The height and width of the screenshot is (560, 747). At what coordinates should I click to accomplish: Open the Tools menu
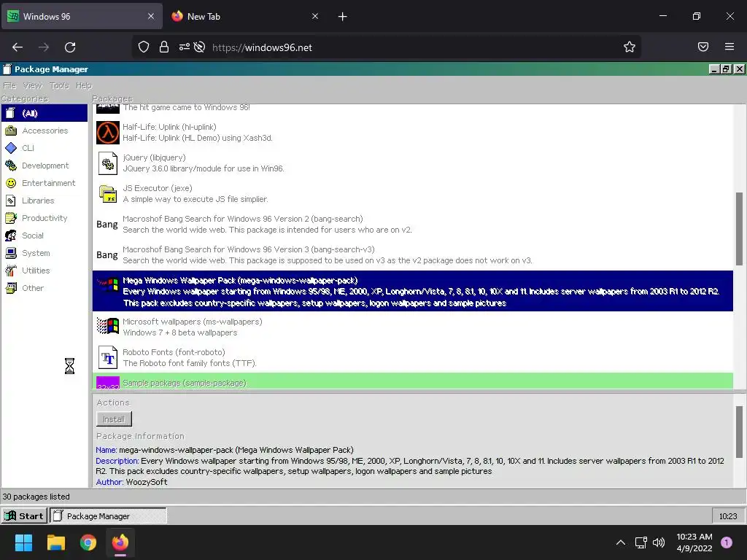click(x=59, y=86)
